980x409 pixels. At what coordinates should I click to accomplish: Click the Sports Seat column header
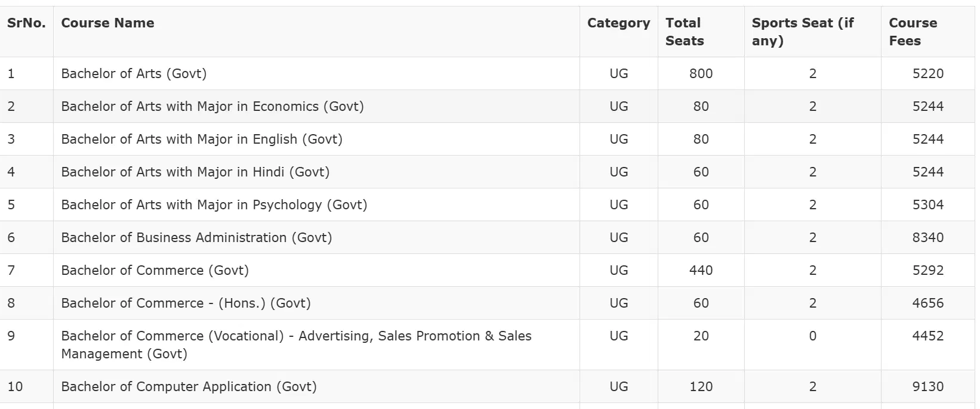point(803,32)
